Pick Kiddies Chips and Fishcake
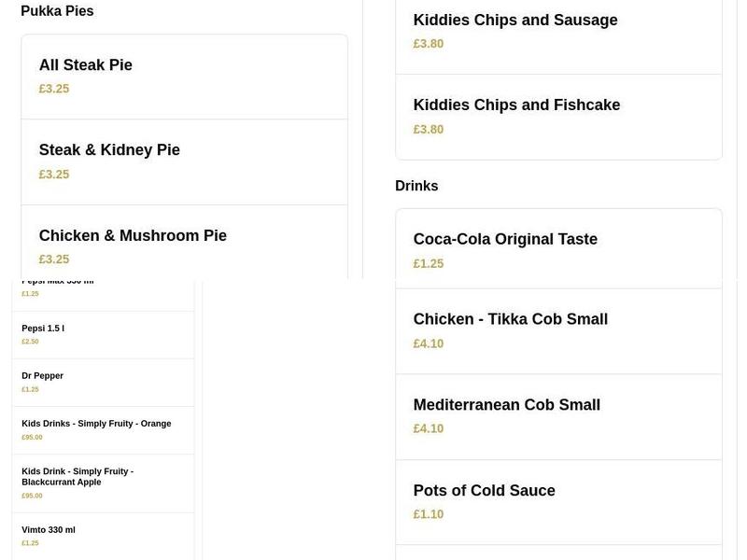The image size is (747, 560). (x=516, y=105)
